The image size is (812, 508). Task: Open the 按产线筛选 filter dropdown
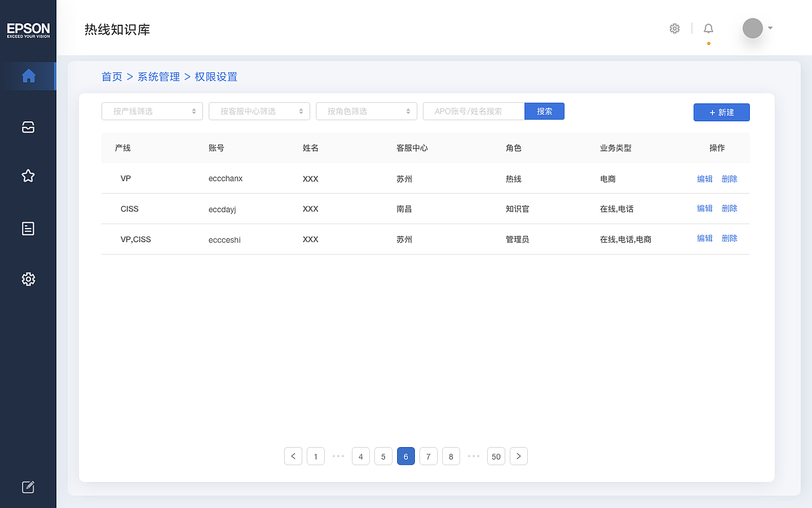click(152, 111)
